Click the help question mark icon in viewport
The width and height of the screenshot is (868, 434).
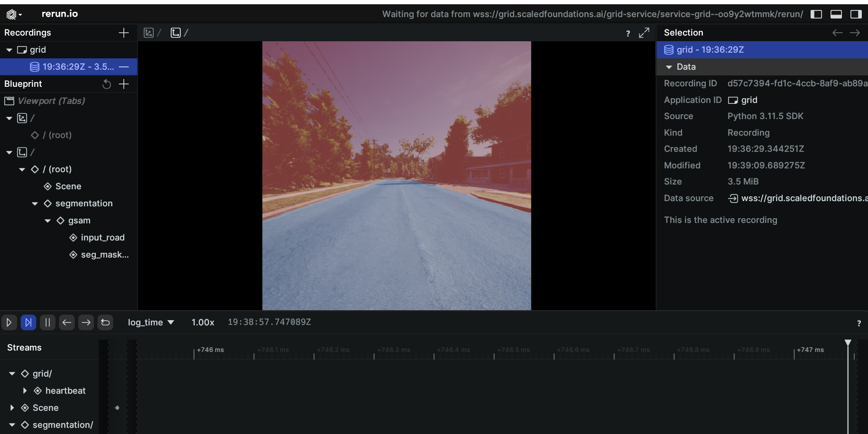pos(628,33)
